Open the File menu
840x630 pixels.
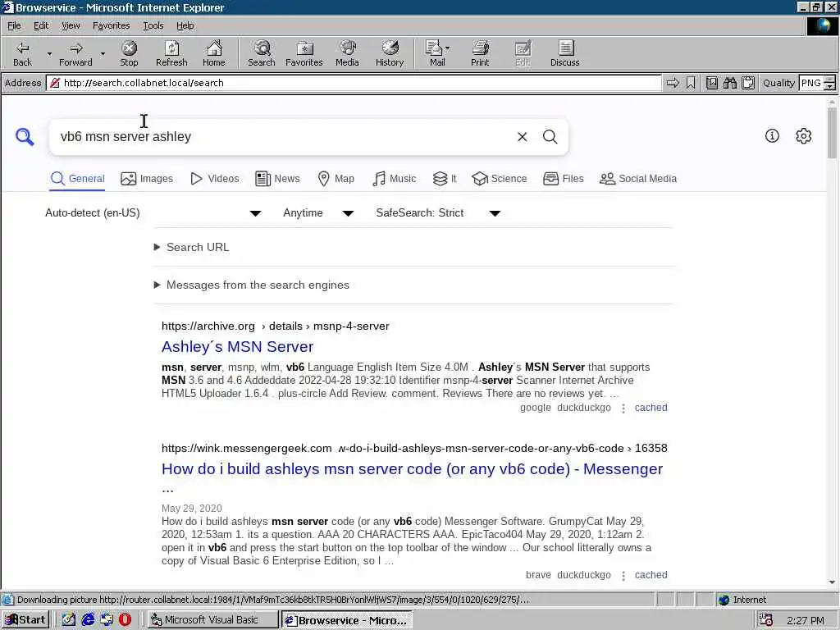(14, 25)
